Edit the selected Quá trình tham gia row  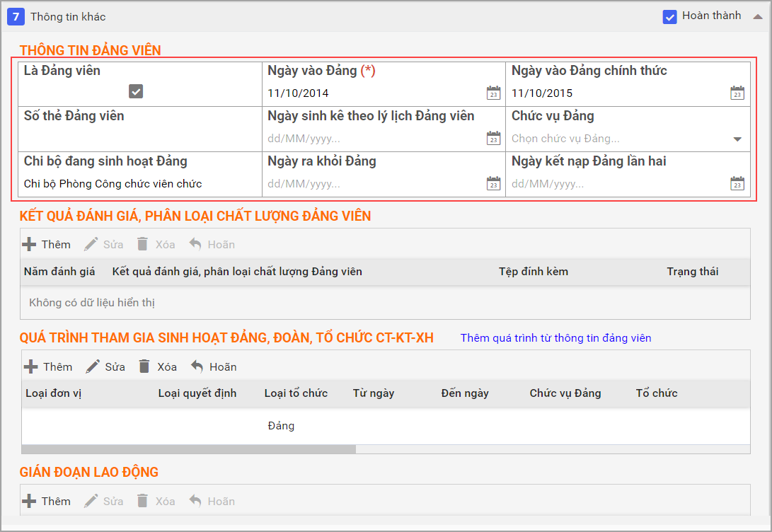pyautogui.click(x=105, y=366)
